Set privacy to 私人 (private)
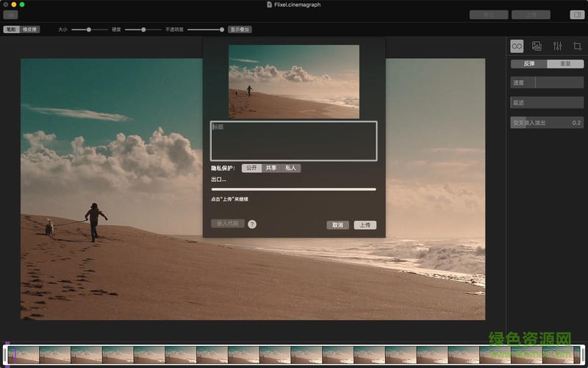 291,168
